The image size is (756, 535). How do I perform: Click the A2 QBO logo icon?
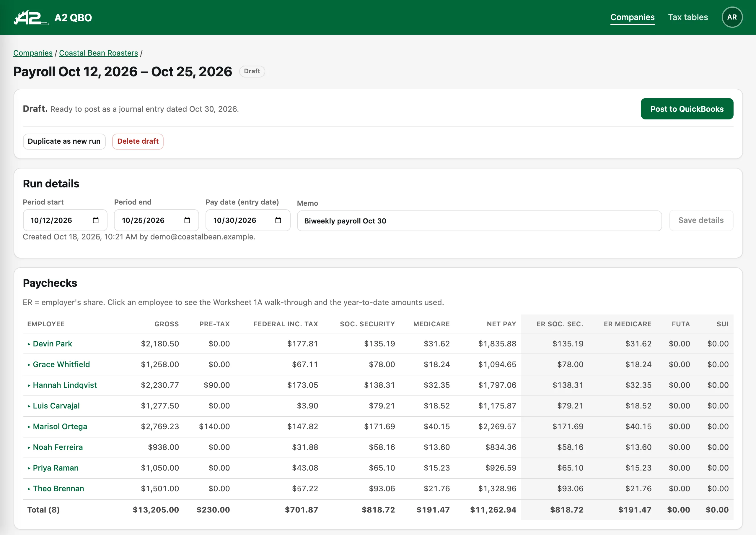tap(31, 17)
